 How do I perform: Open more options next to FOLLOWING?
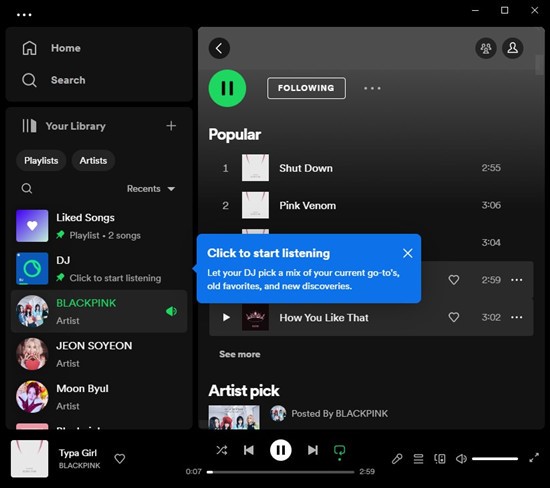pos(372,88)
